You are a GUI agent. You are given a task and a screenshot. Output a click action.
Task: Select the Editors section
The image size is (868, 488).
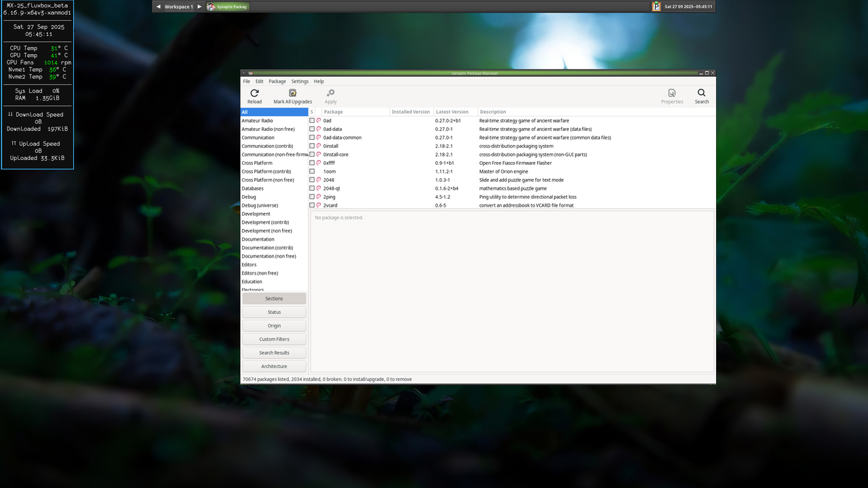click(275, 264)
